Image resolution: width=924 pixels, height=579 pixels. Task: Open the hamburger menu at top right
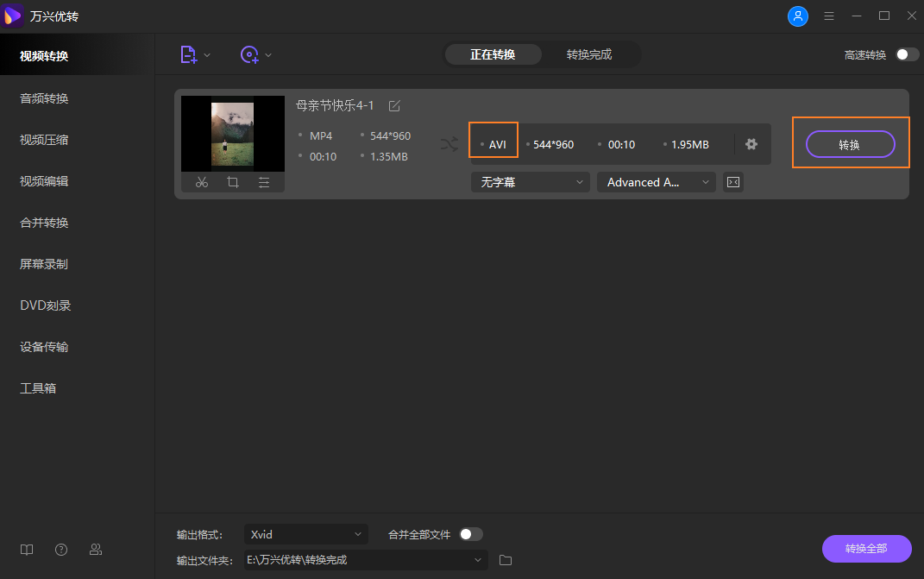(829, 16)
